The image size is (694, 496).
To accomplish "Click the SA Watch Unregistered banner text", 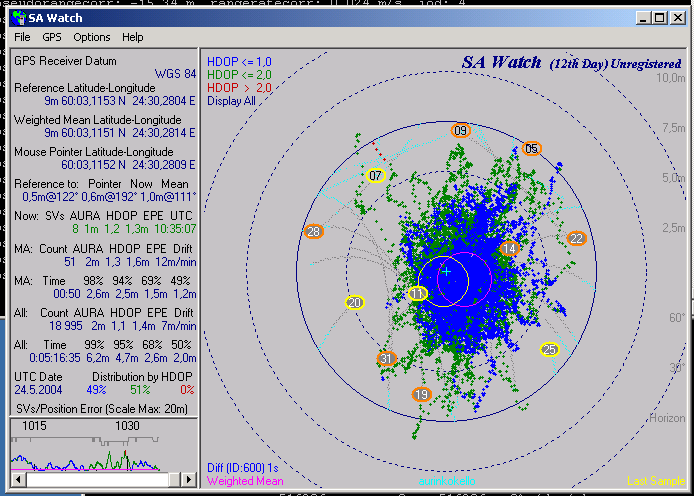I will 571,63.
